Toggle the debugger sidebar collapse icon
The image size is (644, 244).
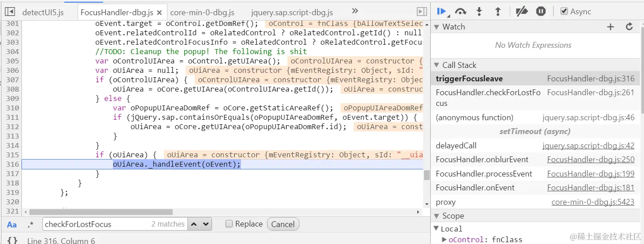421,12
